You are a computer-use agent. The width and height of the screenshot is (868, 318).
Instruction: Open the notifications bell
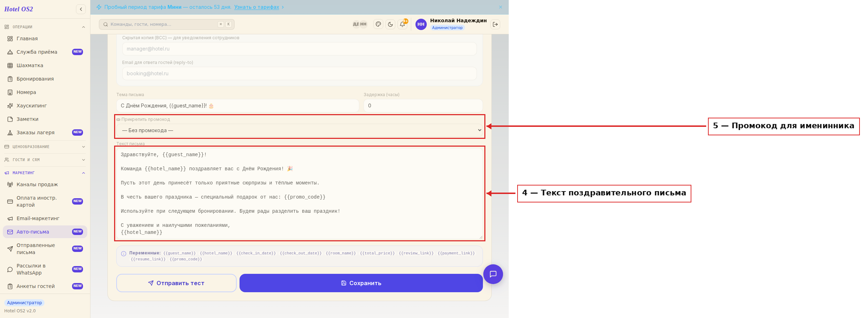[x=402, y=24]
